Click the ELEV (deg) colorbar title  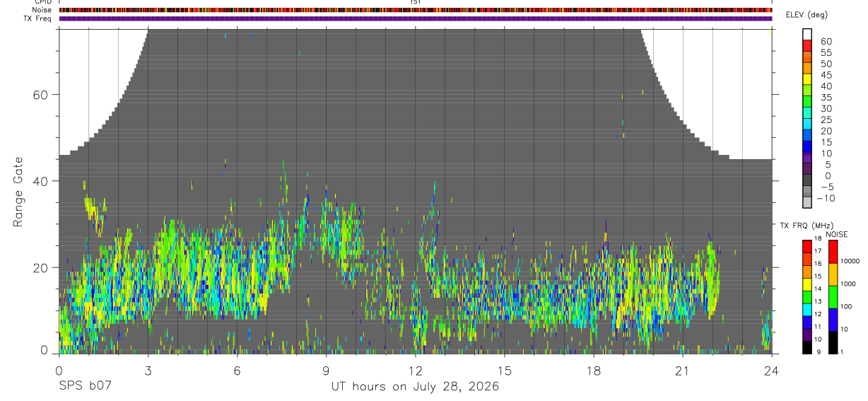pyautogui.click(x=808, y=15)
